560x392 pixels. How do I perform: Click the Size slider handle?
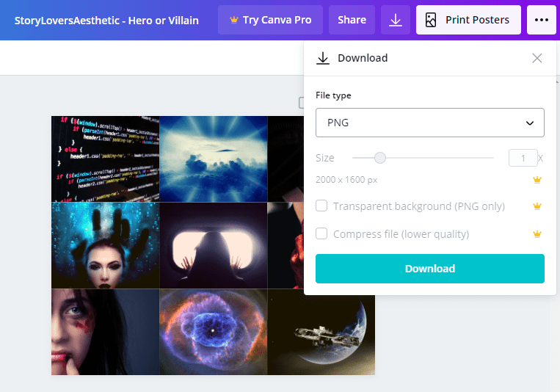click(379, 158)
